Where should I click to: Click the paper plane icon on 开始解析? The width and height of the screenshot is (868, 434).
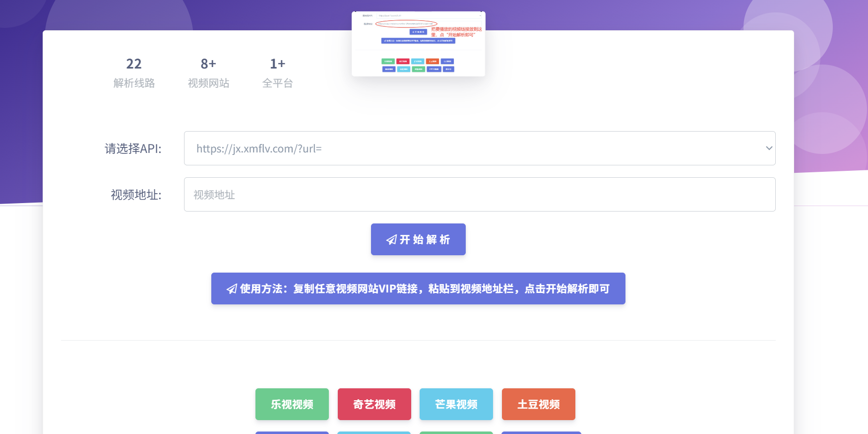click(x=391, y=240)
